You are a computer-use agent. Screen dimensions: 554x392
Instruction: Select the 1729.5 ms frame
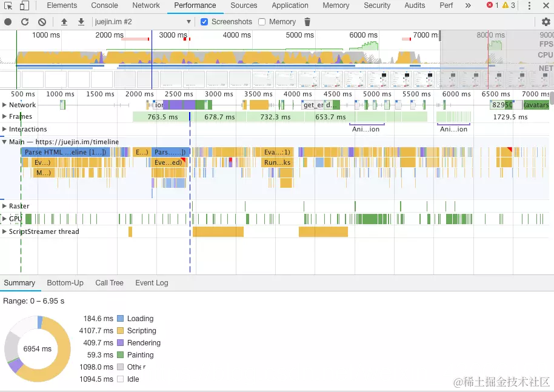click(x=510, y=117)
